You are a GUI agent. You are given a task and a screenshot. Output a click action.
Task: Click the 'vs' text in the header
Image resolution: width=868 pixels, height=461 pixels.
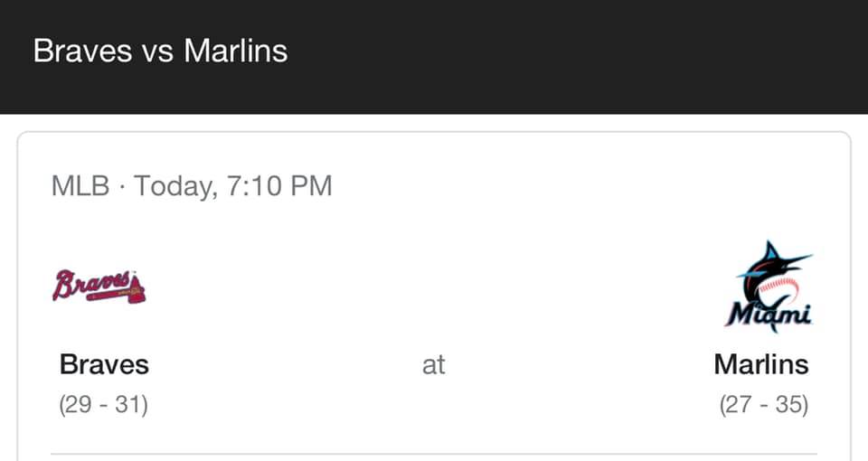point(157,53)
